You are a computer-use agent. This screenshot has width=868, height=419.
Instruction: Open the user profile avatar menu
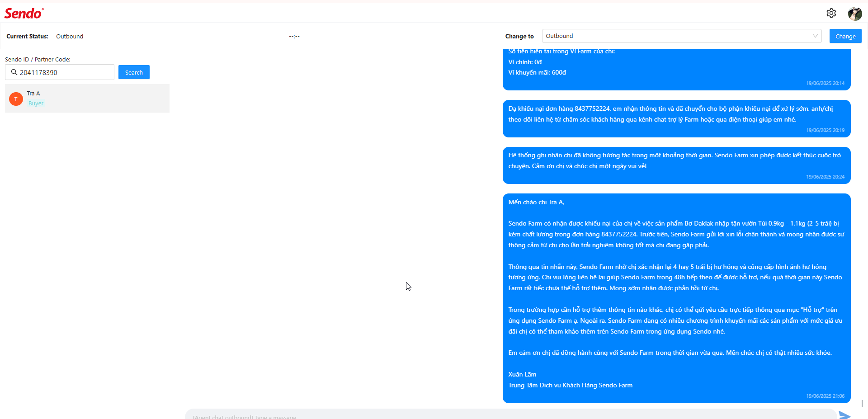[854, 14]
